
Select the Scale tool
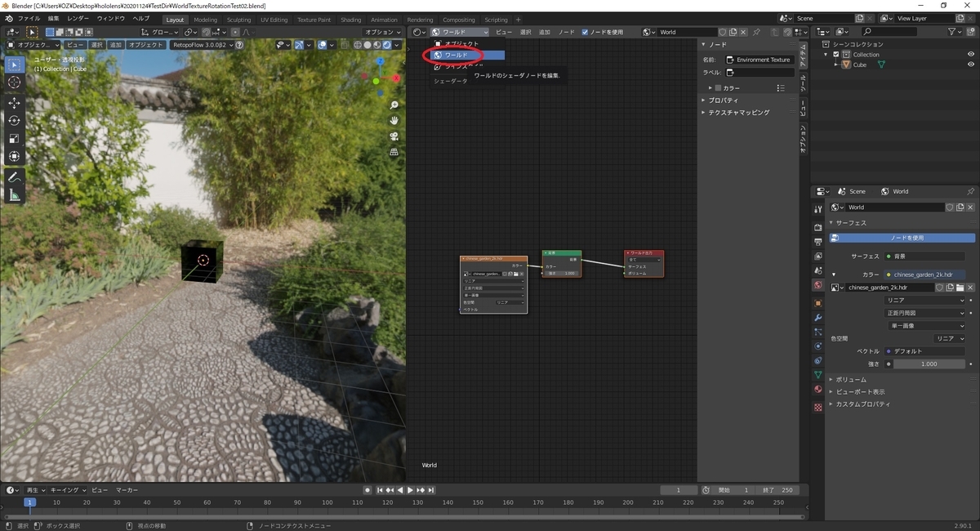[15, 139]
